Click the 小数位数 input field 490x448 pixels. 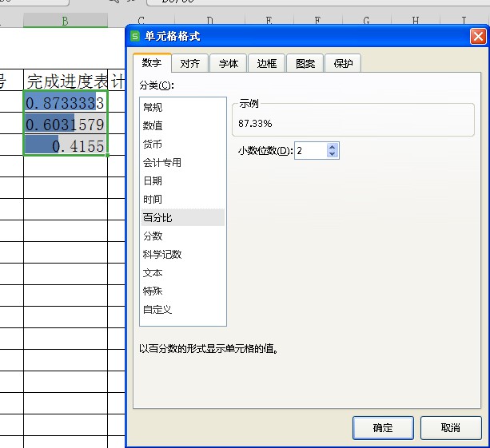pyautogui.click(x=311, y=151)
